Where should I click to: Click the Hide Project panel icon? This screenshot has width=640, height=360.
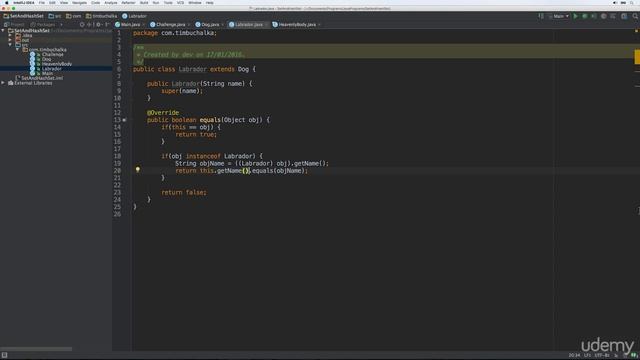click(107, 24)
